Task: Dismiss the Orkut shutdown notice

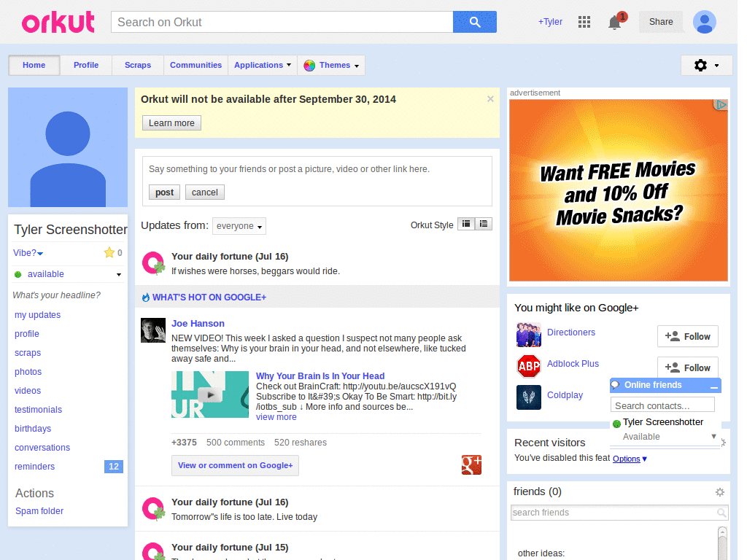Action: [490, 99]
